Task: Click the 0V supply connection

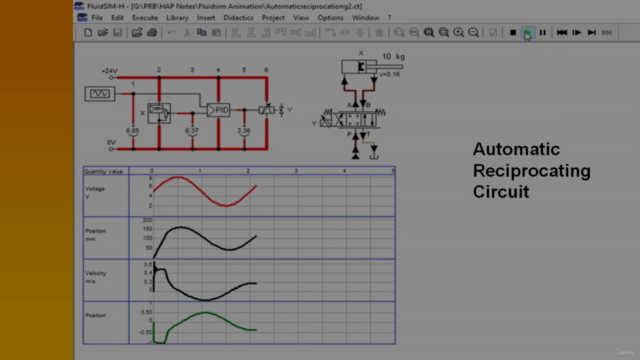Action: click(111, 149)
